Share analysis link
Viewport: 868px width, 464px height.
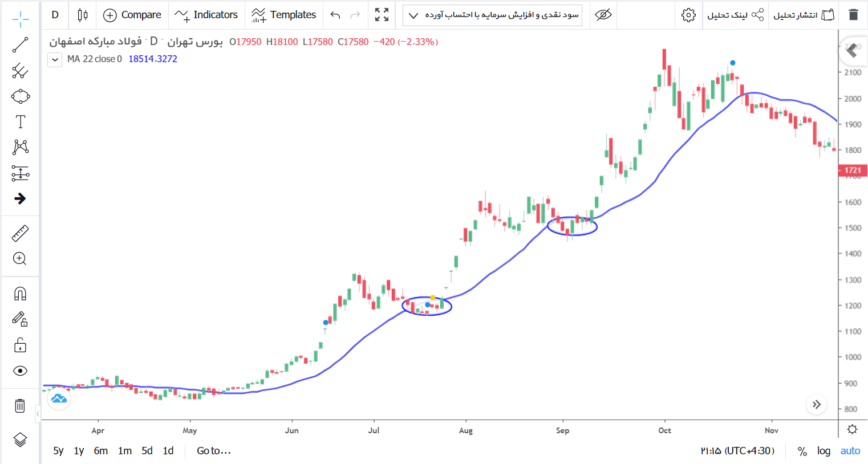[735, 15]
